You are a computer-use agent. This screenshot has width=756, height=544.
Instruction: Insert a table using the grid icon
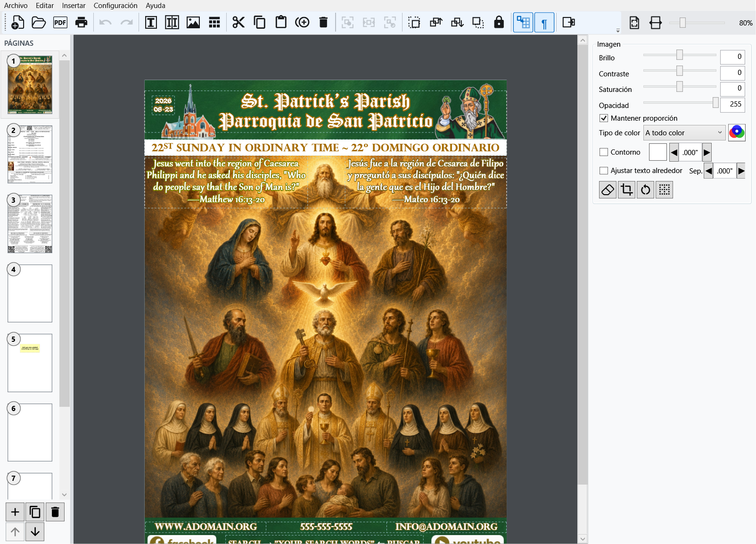tap(214, 22)
